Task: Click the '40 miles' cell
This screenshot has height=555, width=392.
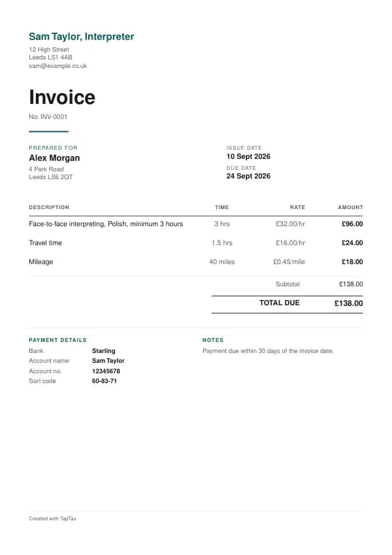Action: [x=222, y=262]
